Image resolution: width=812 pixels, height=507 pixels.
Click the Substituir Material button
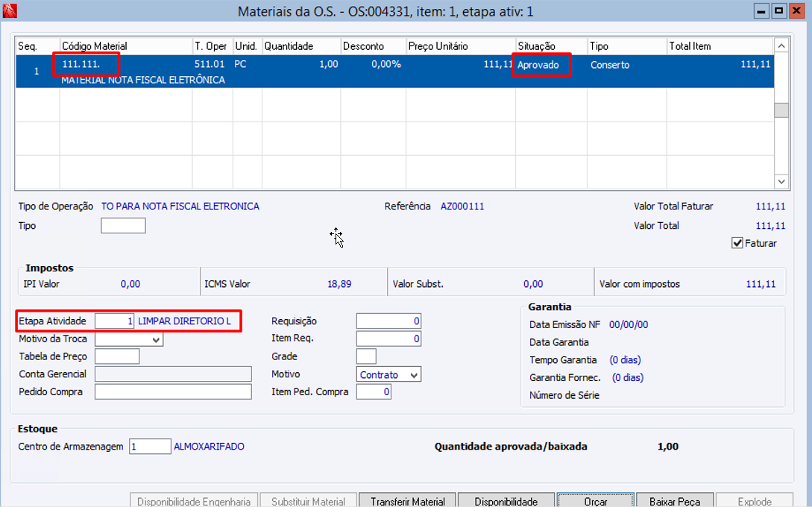(308, 501)
